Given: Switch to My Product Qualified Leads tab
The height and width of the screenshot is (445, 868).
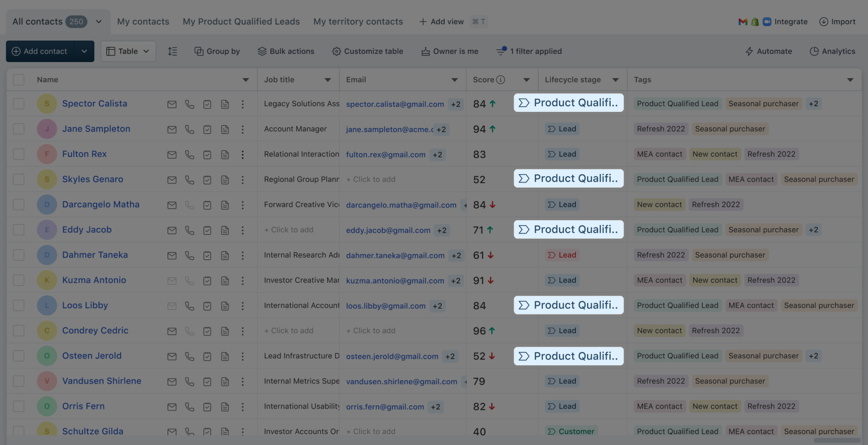Looking at the screenshot, I should coord(241,22).
